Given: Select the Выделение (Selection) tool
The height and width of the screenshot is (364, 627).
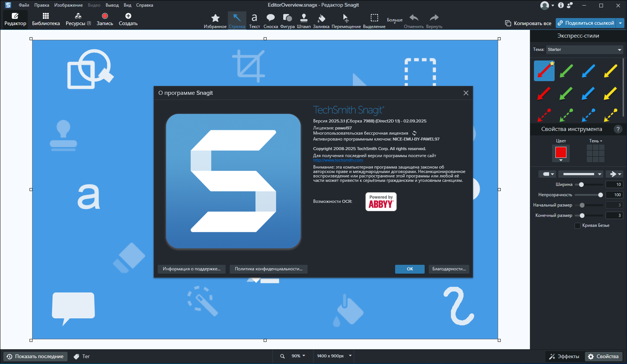Looking at the screenshot, I should 374,21.
